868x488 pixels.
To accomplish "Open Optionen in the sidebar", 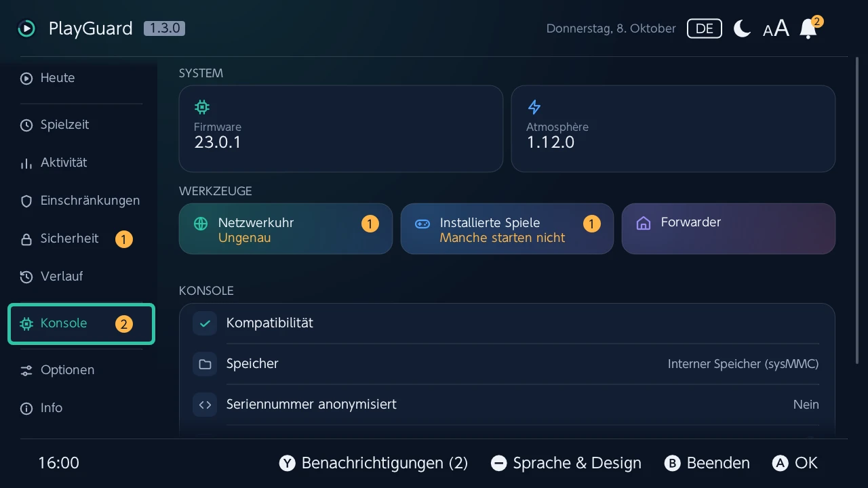I will 81,370.
